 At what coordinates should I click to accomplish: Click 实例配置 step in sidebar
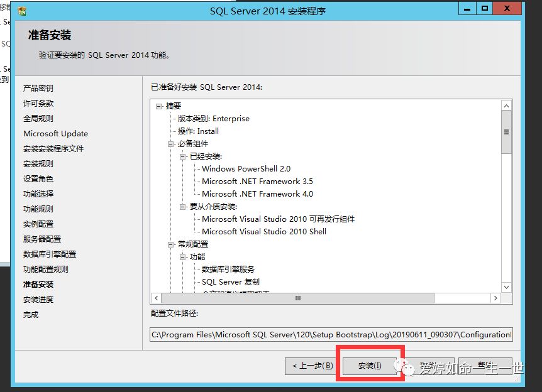pos(38,224)
